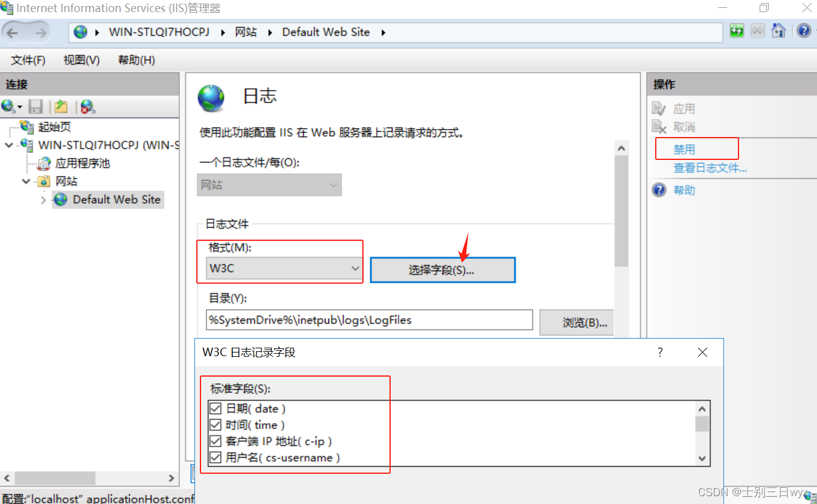Click the globe icon in address bar
817x504 pixels.
81,32
